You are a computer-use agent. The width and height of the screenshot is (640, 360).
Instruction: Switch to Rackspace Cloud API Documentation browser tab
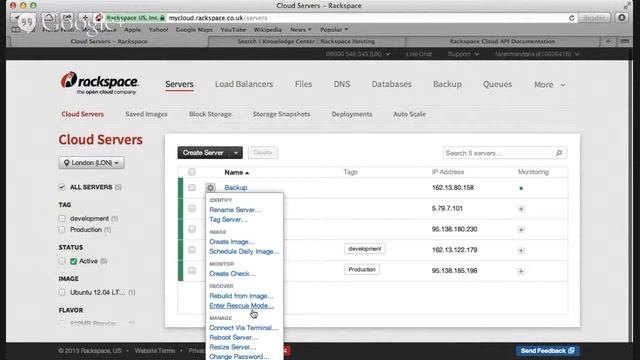pos(502,41)
